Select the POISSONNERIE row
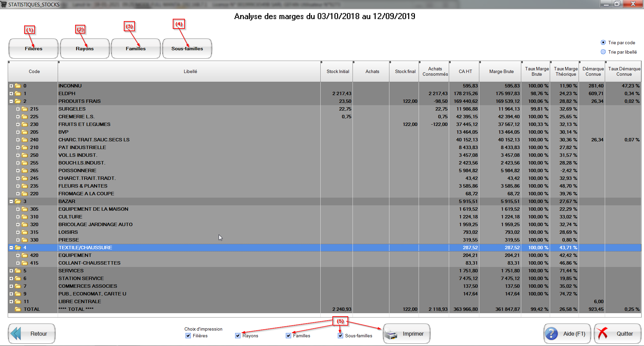 tap(77, 170)
